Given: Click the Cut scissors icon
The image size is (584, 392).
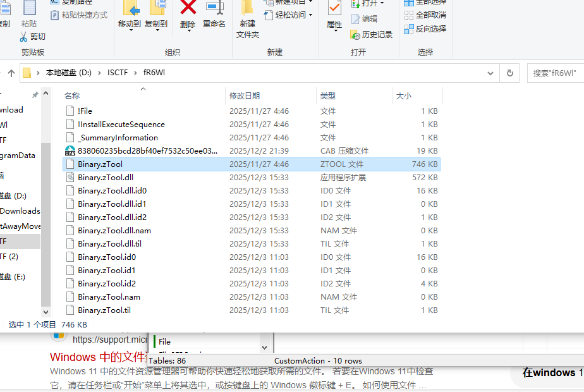Looking at the screenshot, I should pos(24,37).
